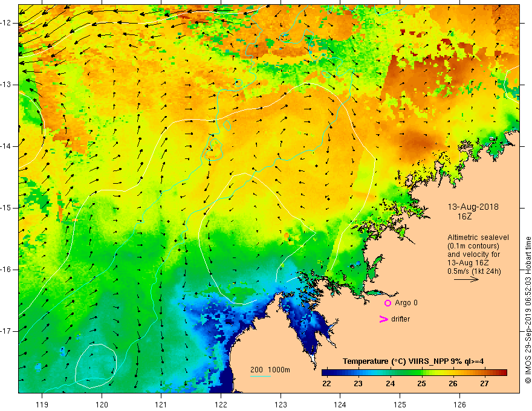Click latitude axis label -16
532x411 pixels.
(6, 270)
